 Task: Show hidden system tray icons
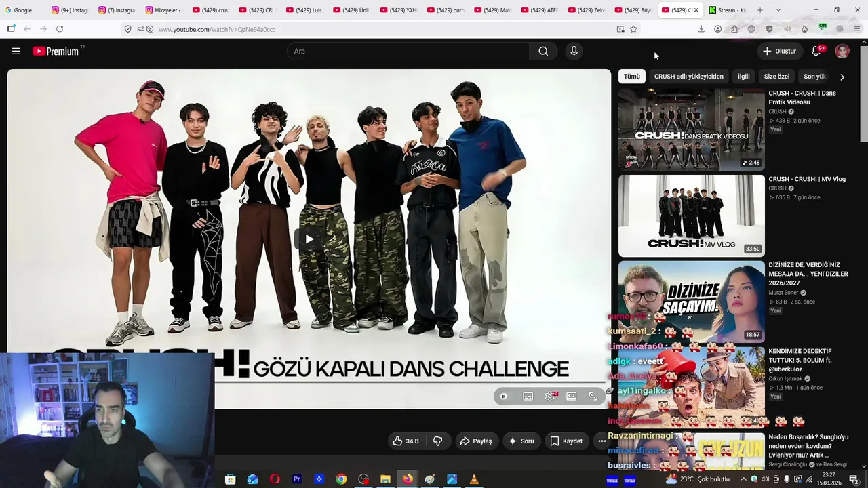point(743,479)
